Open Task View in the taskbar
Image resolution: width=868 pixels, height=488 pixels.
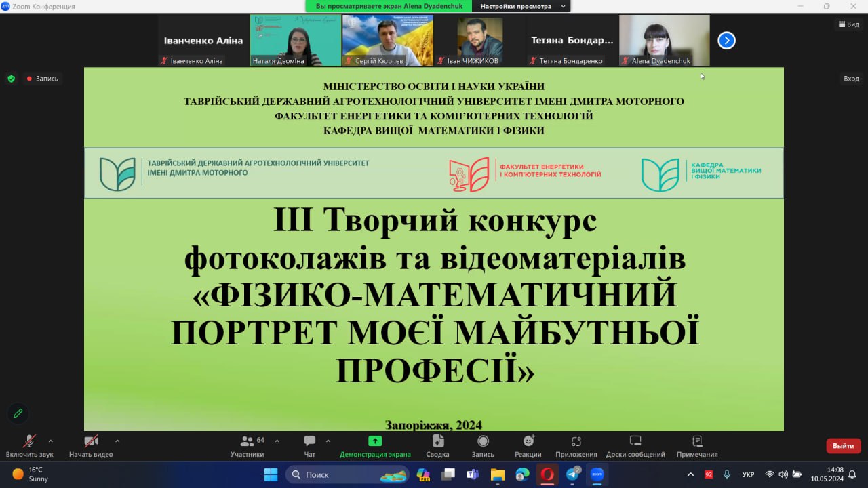point(448,474)
